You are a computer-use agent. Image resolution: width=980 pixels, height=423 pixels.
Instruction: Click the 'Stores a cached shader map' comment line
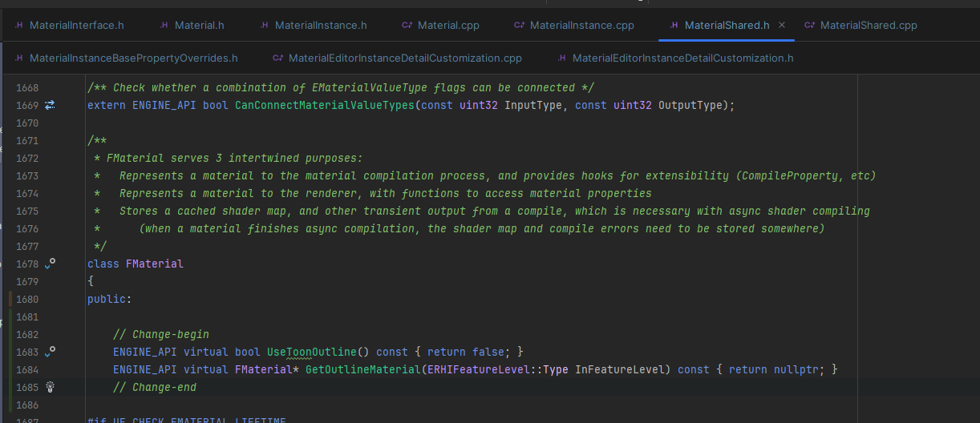pos(495,211)
